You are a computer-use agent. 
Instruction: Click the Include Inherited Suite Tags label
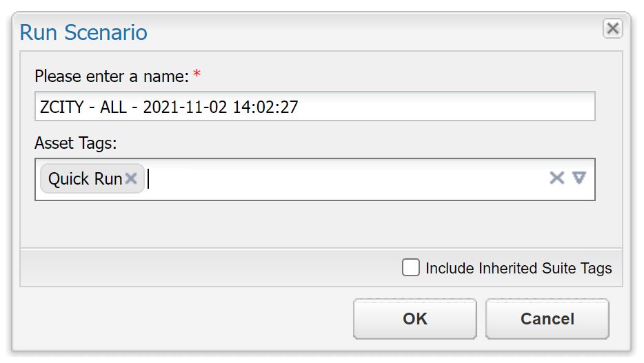coord(519,268)
